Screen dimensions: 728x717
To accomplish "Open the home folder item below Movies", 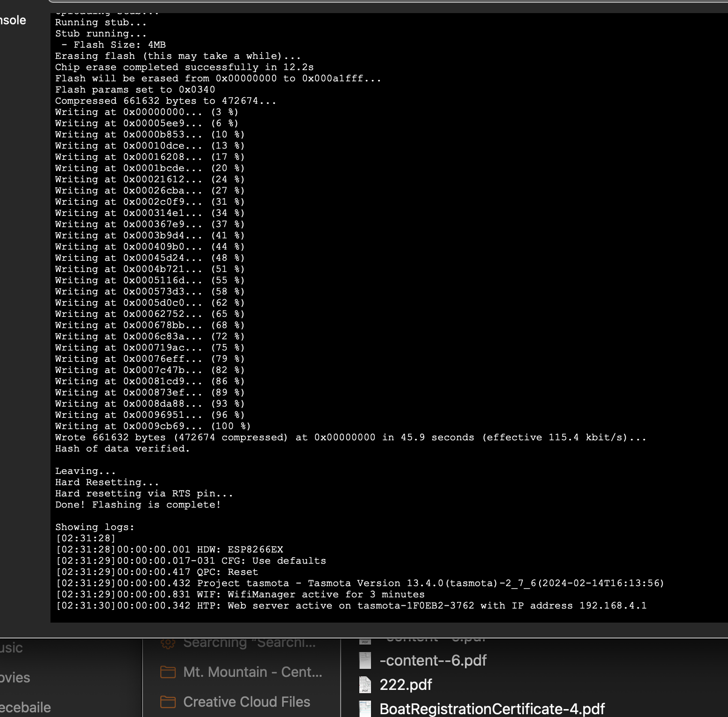I will coord(25,708).
